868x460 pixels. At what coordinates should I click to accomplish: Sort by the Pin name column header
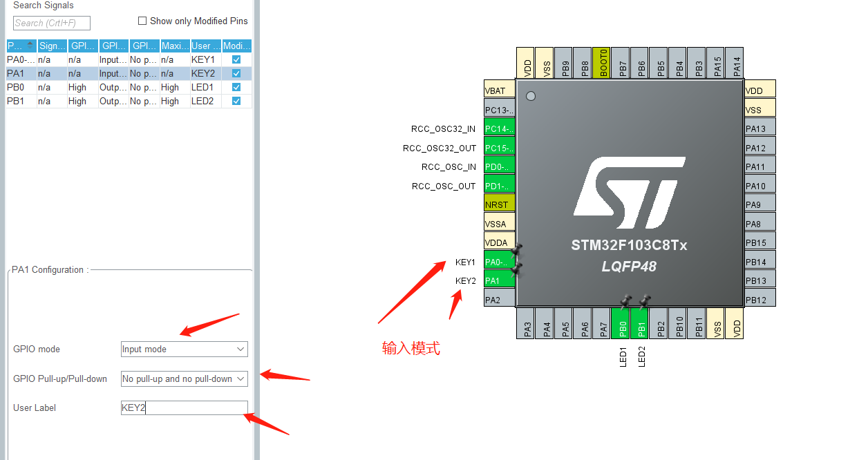21,46
